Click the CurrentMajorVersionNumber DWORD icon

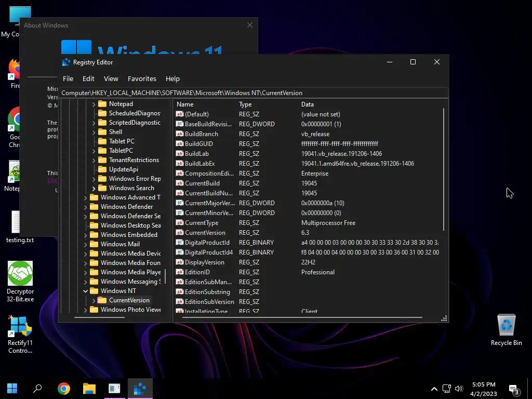(179, 203)
